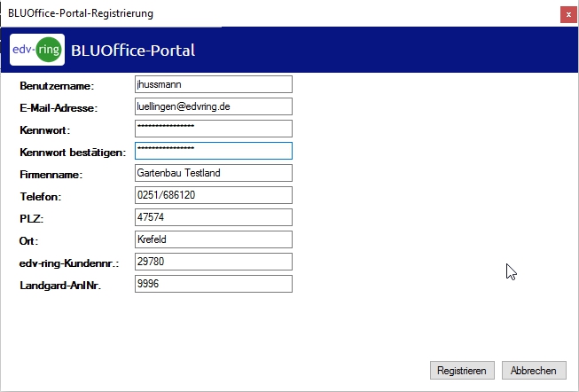Focus the Kennwort password field
Viewport: 579px width, 392px height.
tap(213, 129)
